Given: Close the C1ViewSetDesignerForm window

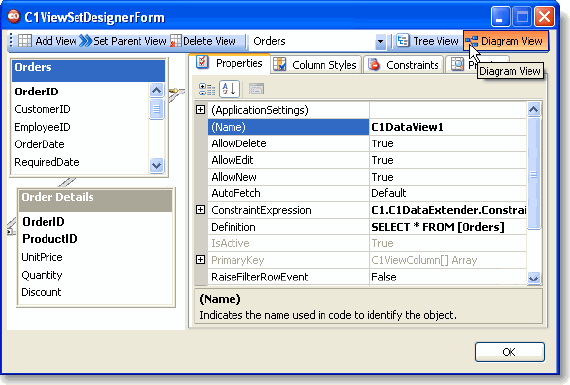Looking at the screenshot, I should [544, 17].
